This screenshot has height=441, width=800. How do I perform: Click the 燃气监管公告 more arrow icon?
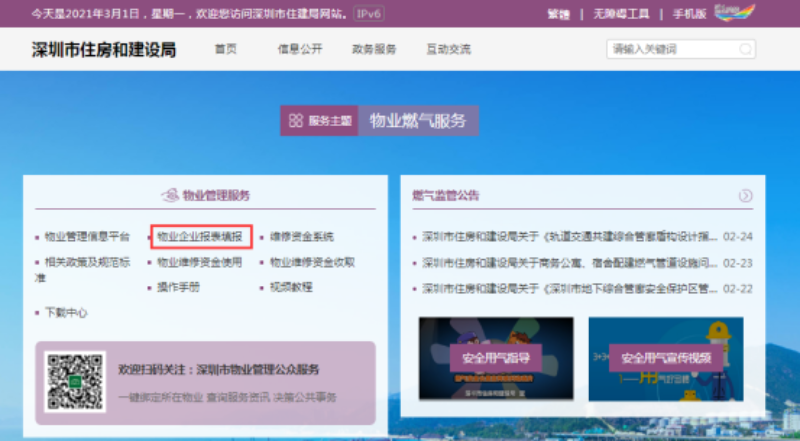[x=745, y=196]
